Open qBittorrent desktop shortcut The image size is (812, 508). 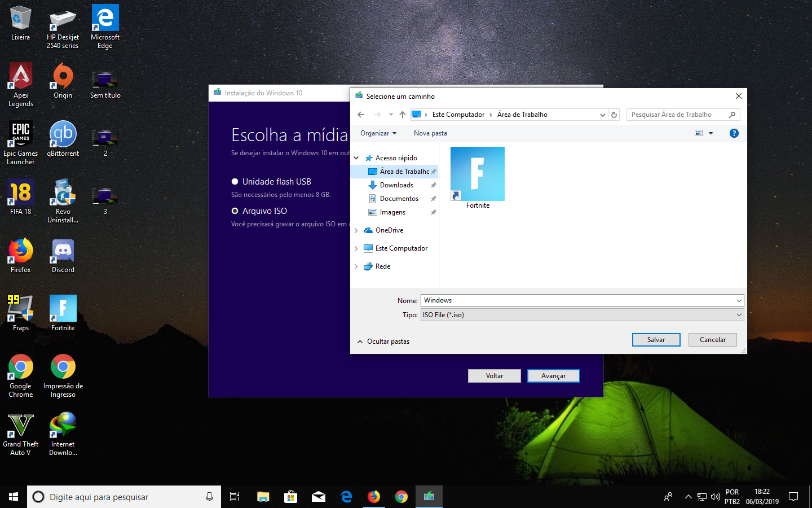coord(63,139)
